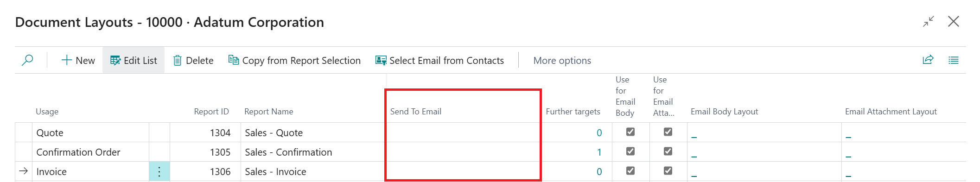This screenshot has width=980, height=182.
Task: Click the Send To Email column header
Action: click(x=416, y=112)
